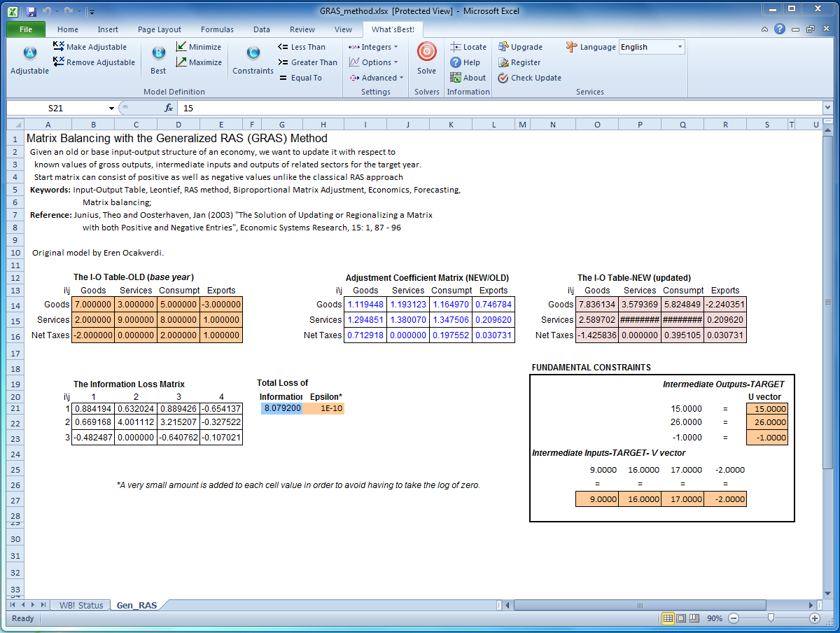Open What'sBest! Help from the Information group
This screenshot has height=633, width=840.
point(465,62)
